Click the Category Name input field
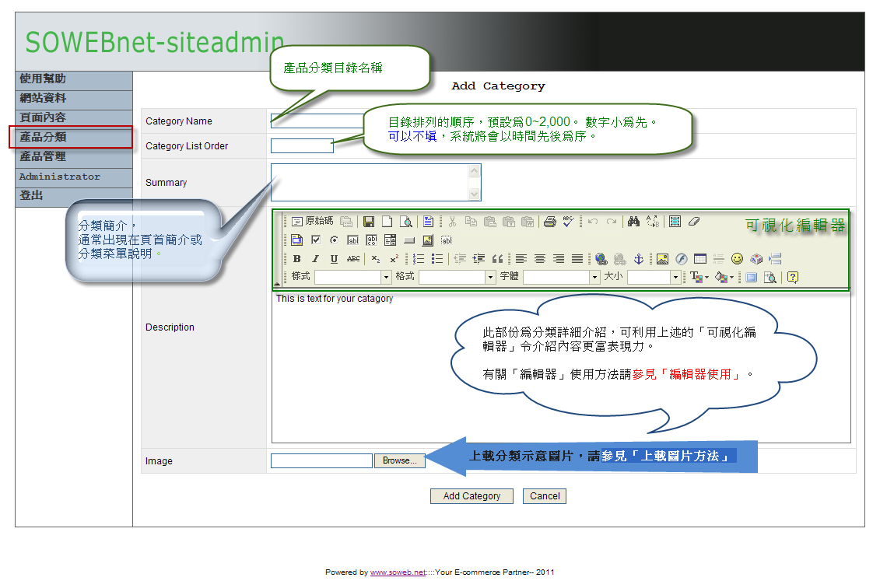The height and width of the screenshot is (588, 880). 317,121
